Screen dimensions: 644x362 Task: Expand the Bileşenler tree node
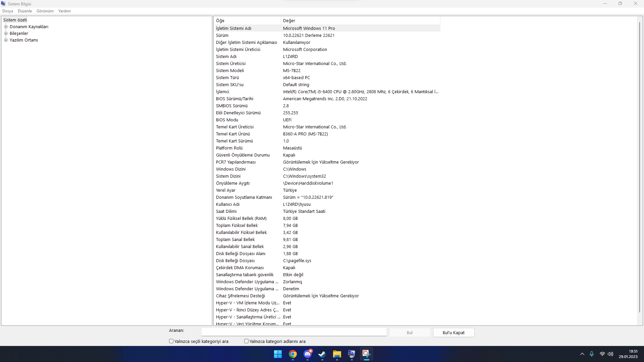click(x=6, y=34)
